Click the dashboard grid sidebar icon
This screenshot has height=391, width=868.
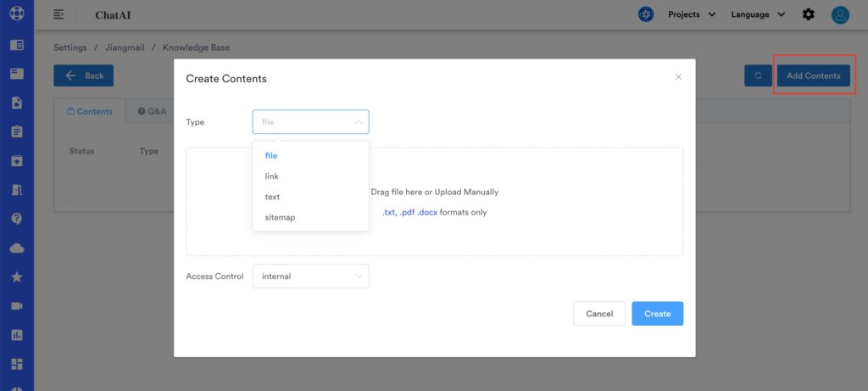pyautogui.click(x=17, y=364)
